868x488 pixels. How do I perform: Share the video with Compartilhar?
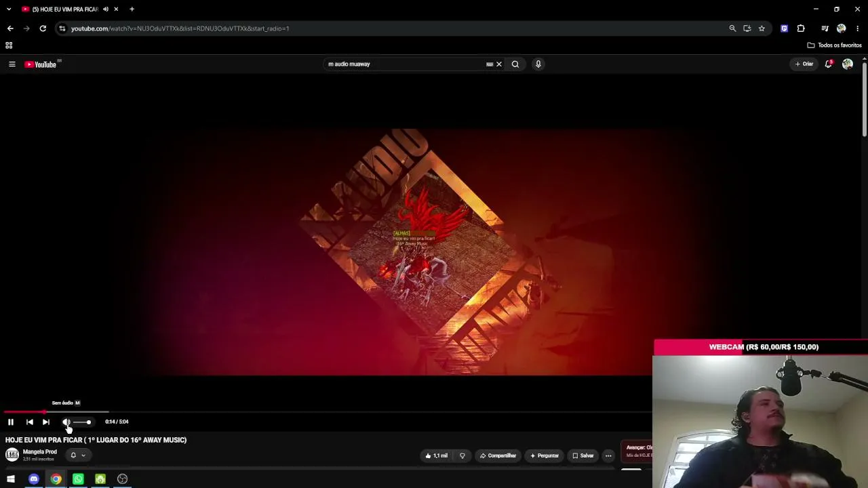498,455
